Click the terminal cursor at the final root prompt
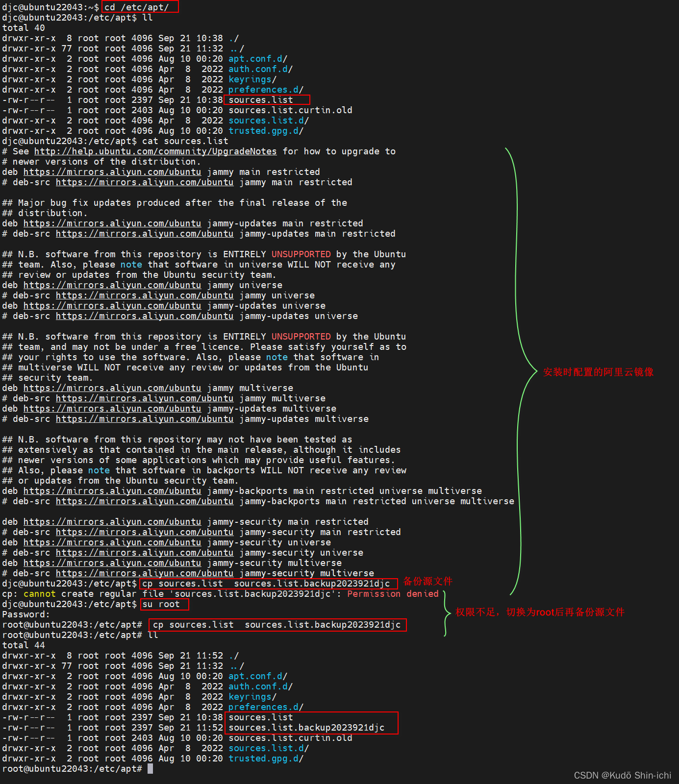Viewport: 679px width, 784px height. [151, 769]
